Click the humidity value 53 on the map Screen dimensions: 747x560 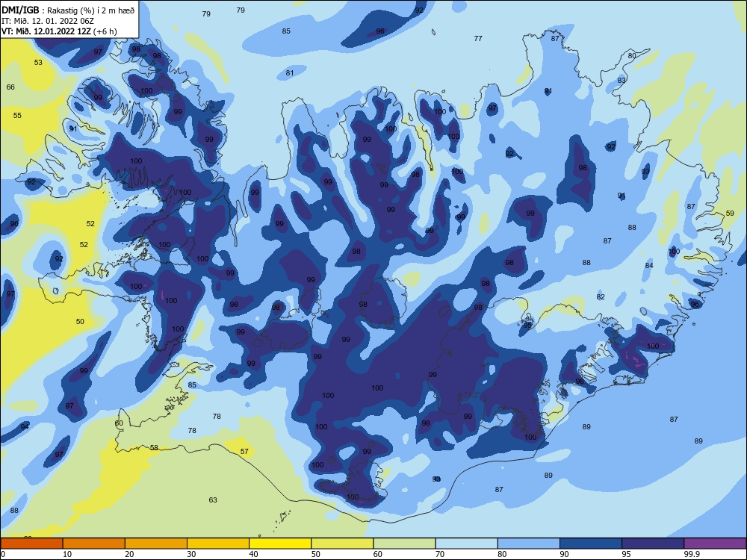tap(38, 63)
